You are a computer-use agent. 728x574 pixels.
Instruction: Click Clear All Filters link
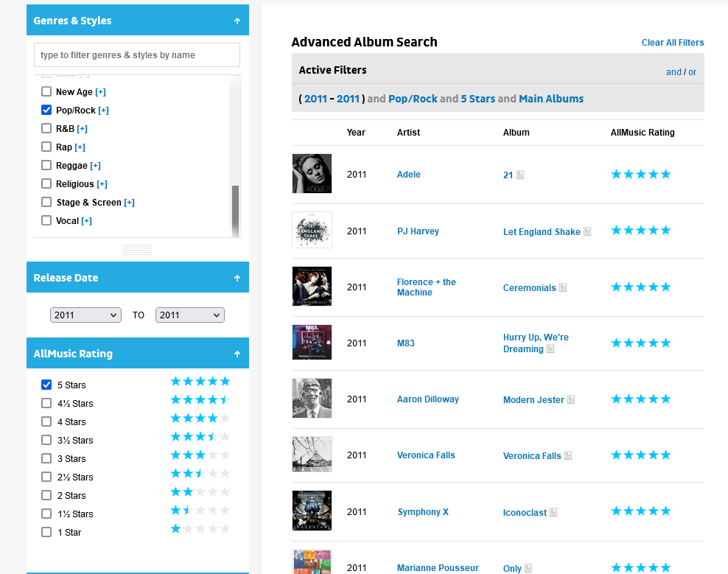(x=673, y=43)
